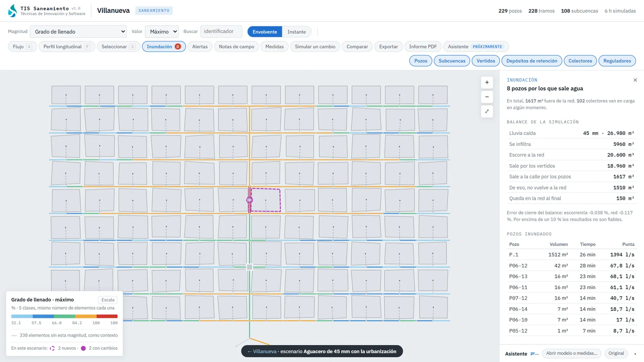Click the Asistente próximamente button
This screenshot has width=644, height=362.
click(x=476, y=47)
